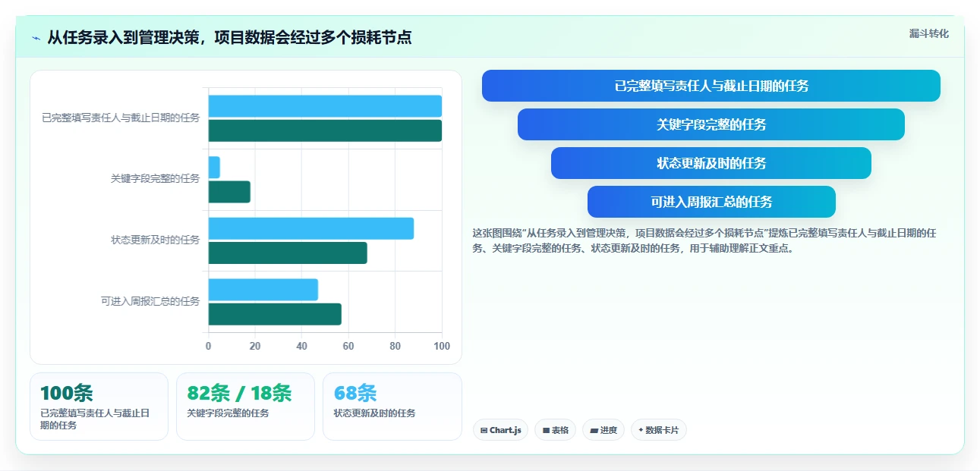
Task: Click the x-axis tick 40
Action: coord(302,346)
